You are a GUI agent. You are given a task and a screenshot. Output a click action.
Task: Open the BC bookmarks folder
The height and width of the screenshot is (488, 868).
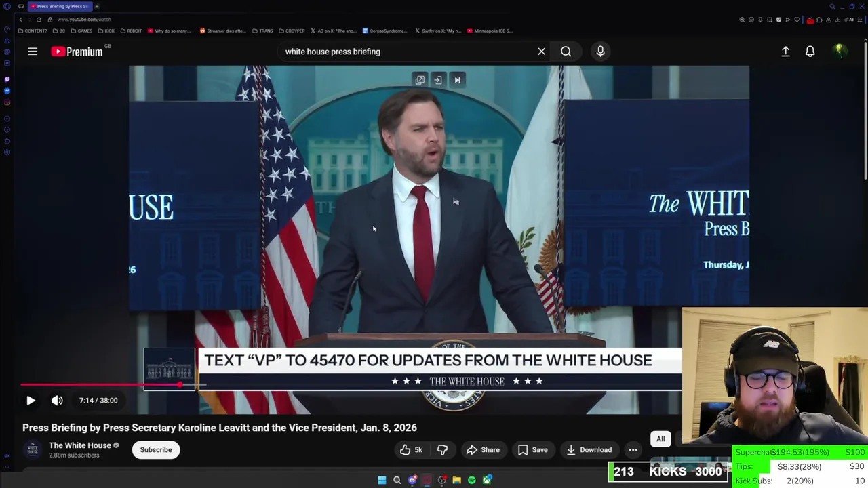click(60, 30)
